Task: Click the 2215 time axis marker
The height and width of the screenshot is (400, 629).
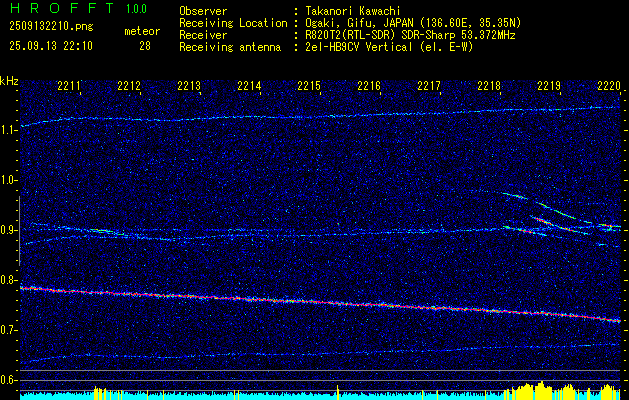Action: (309, 85)
